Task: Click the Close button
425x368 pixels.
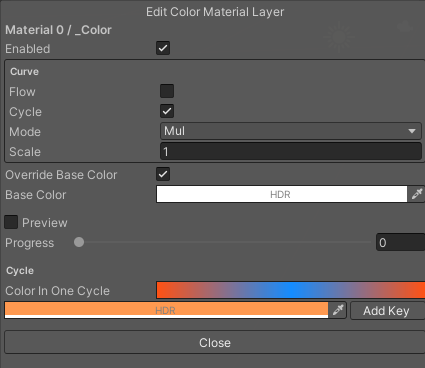Action: (215, 342)
